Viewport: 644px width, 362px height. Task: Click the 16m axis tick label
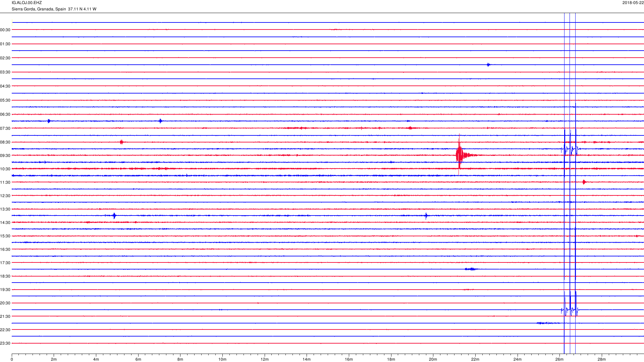349,359
